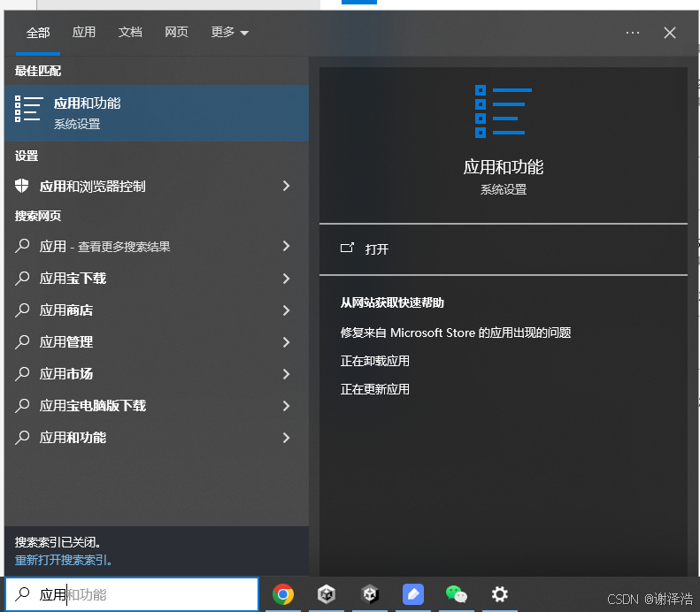Open the blue note app on taskbar
The width and height of the screenshot is (700, 612).
pyautogui.click(x=413, y=594)
